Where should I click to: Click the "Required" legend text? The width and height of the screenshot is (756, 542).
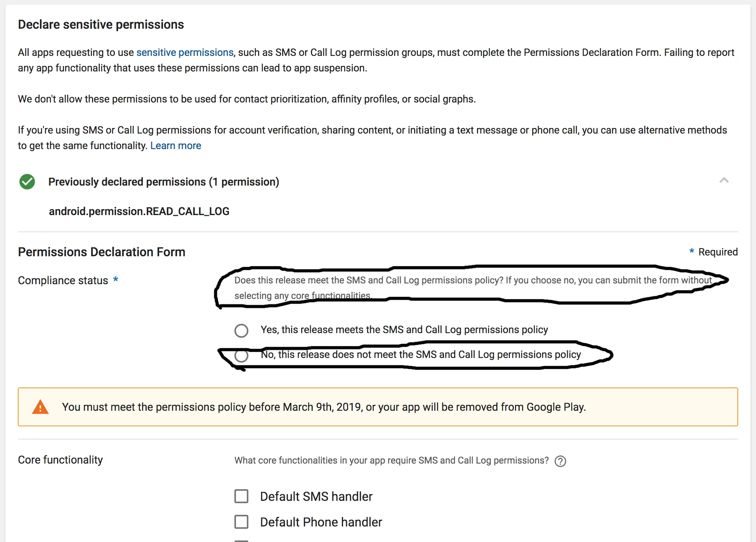(x=718, y=252)
